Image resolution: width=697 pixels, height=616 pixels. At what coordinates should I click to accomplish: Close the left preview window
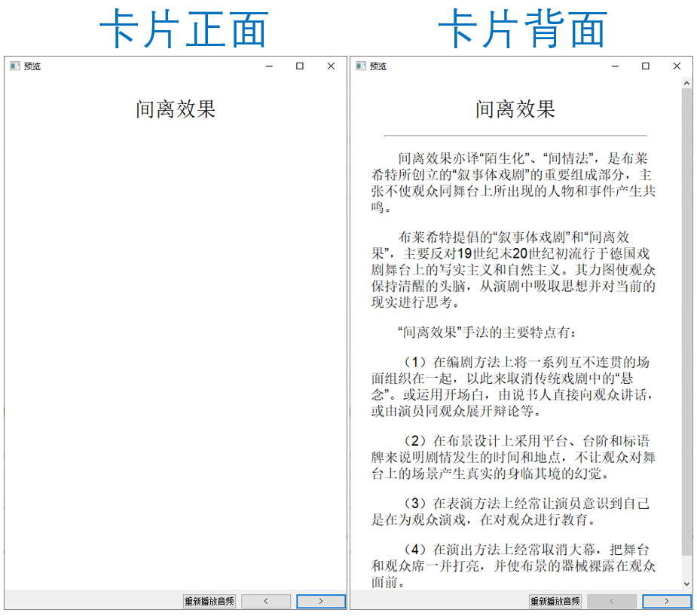pos(331,66)
